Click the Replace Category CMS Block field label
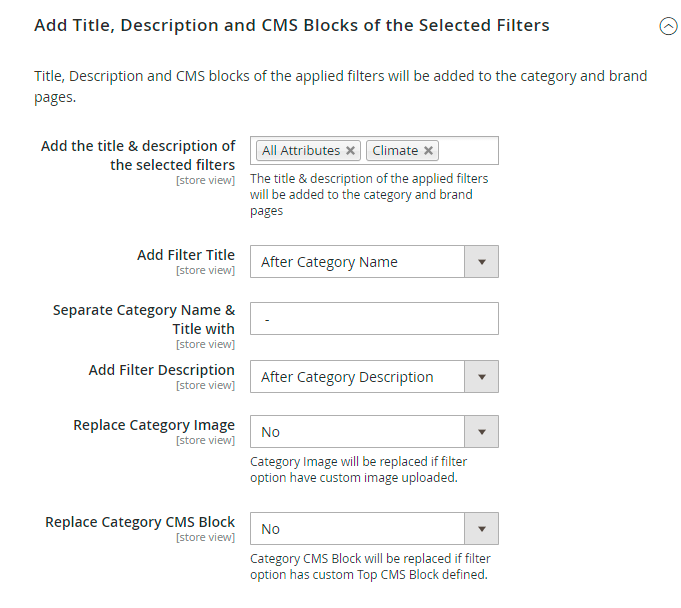The image size is (681, 608). point(140,522)
